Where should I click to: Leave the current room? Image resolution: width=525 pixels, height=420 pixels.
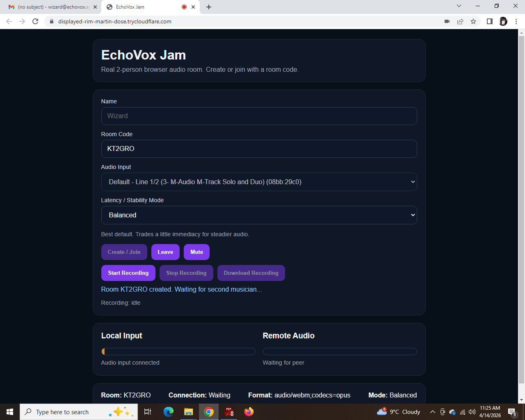(165, 252)
